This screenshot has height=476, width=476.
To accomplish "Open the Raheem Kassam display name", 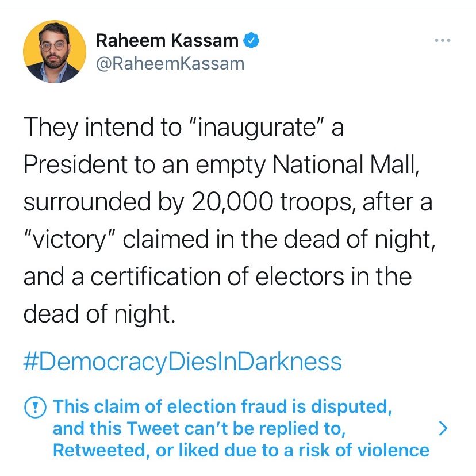I will pyautogui.click(x=167, y=40).
